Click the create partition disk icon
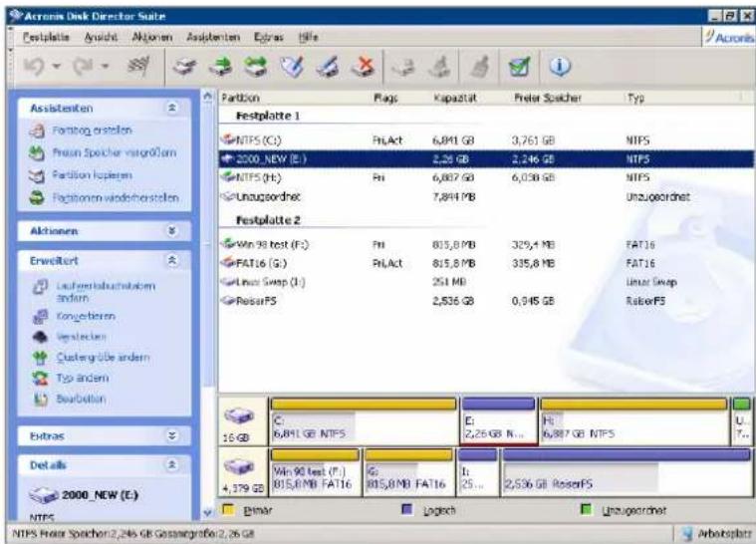Screen dimensions: 756x544 [x=185, y=67]
